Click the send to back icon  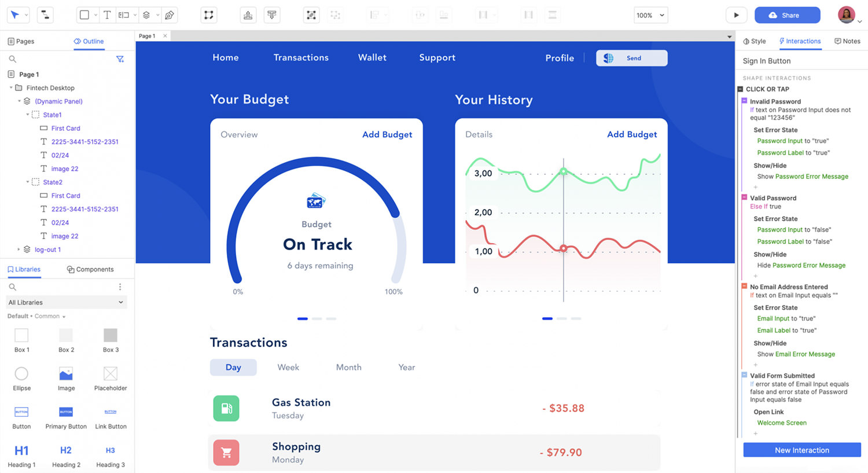click(x=272, y=15)
